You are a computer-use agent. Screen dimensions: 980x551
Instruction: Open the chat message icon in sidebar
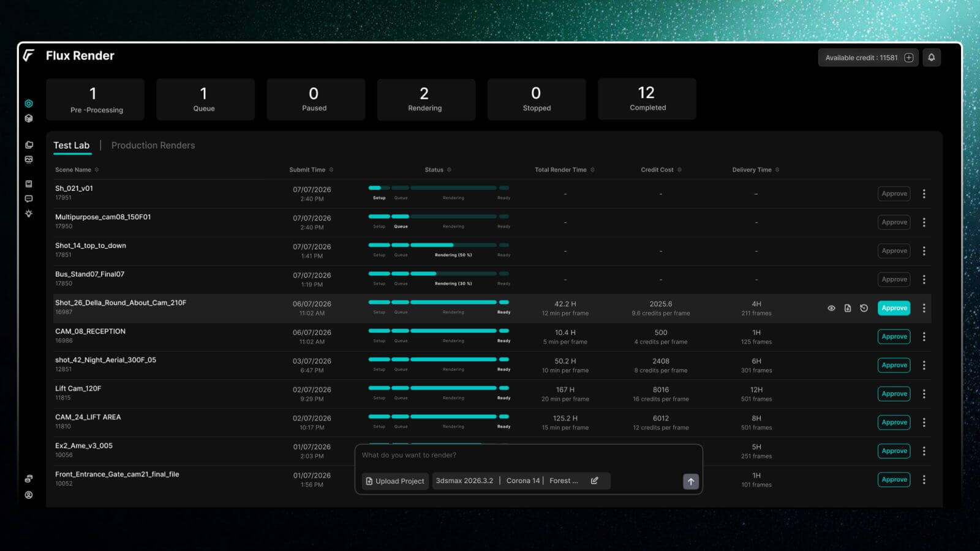[x=29, y=199]
